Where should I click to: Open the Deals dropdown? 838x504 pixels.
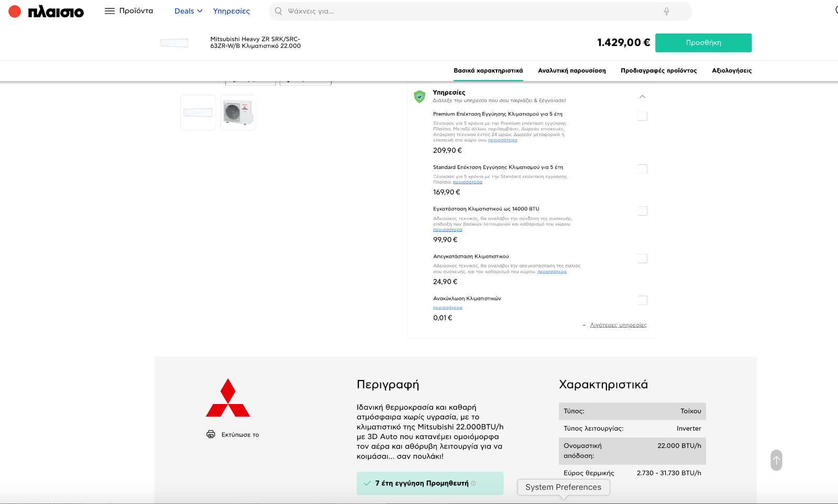(x=188, y=11)
